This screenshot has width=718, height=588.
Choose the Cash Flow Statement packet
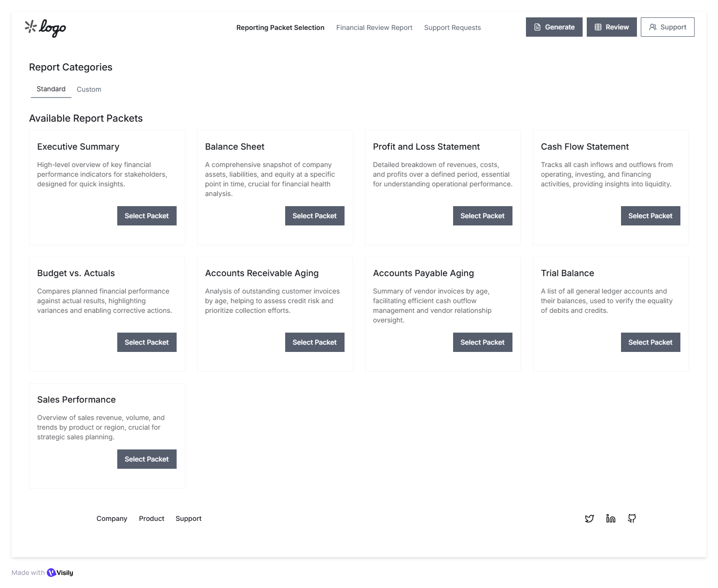click(650, 216)
